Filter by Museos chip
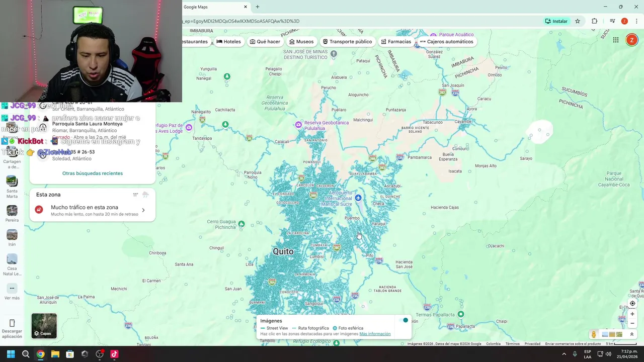Screen dimensions: 644x362 (x=301, y=42)
